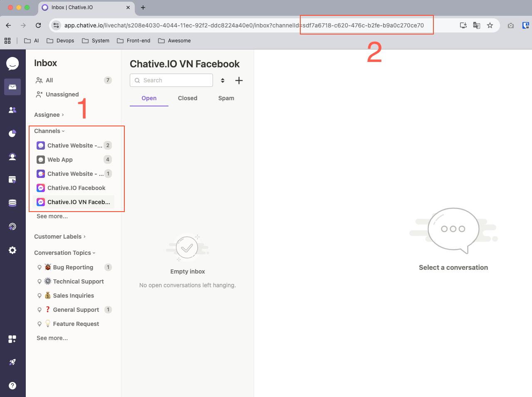The width and height of the screenshot is (532, 397).
Task: Click See more under Channels
Action: (52, 216)
